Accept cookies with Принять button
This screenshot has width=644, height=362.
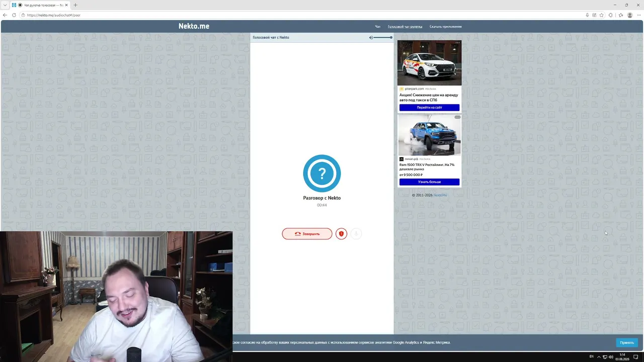[x=627, y=342]
